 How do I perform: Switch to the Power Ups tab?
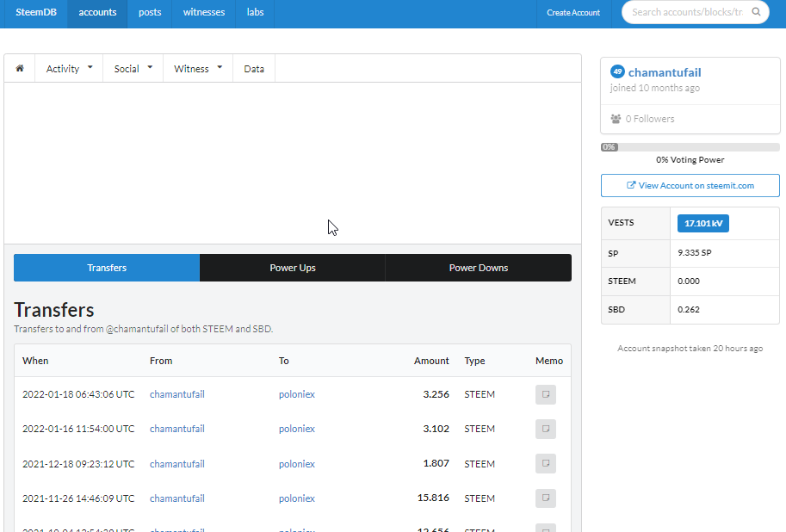click(293, 268)
